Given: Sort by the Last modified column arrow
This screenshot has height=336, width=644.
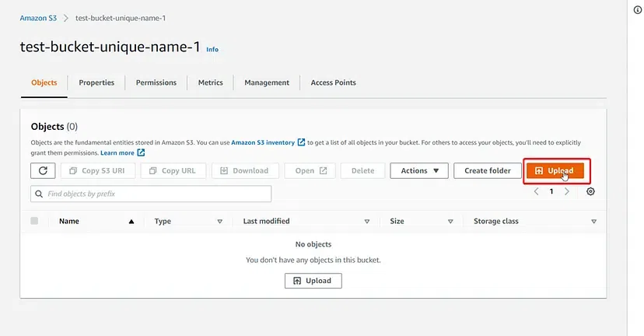Looking at the screenshot, I should 367,222.
